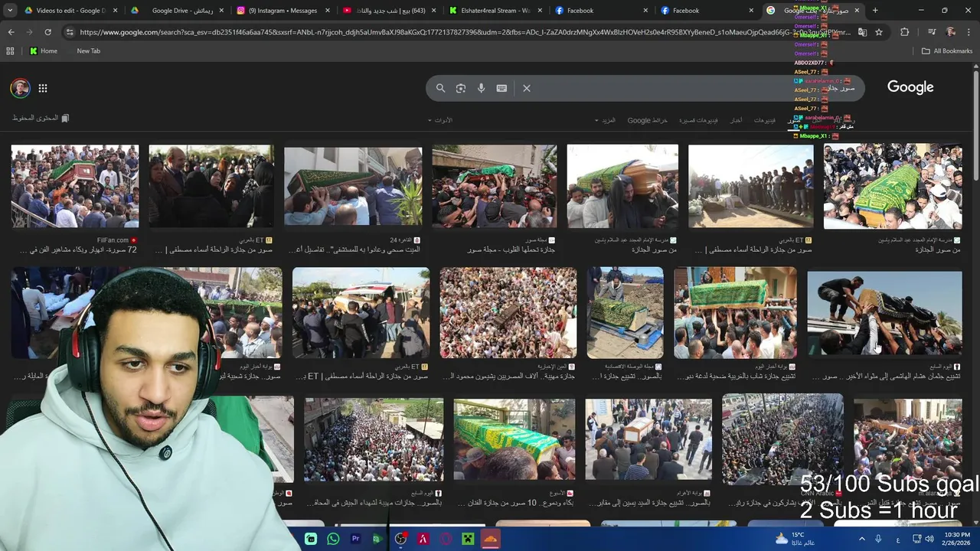980x551 pixels.
Task: Switch to Google Drive ريماتش tab
Action: 176,11
